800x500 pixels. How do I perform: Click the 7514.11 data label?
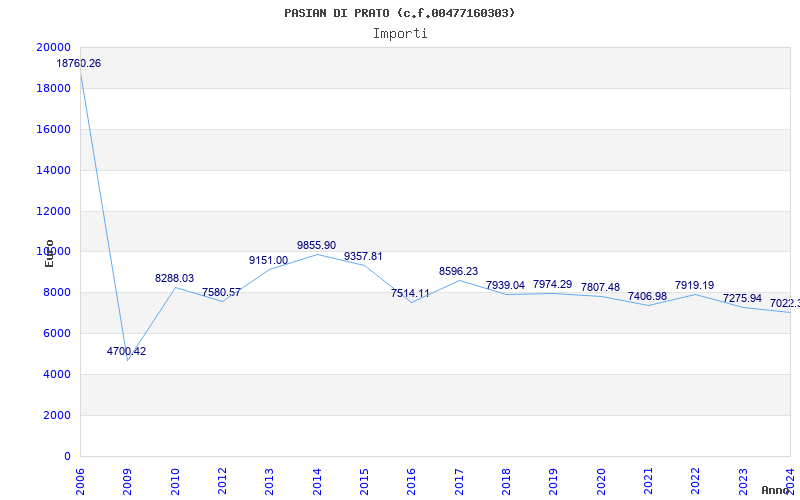coord(410,293)
